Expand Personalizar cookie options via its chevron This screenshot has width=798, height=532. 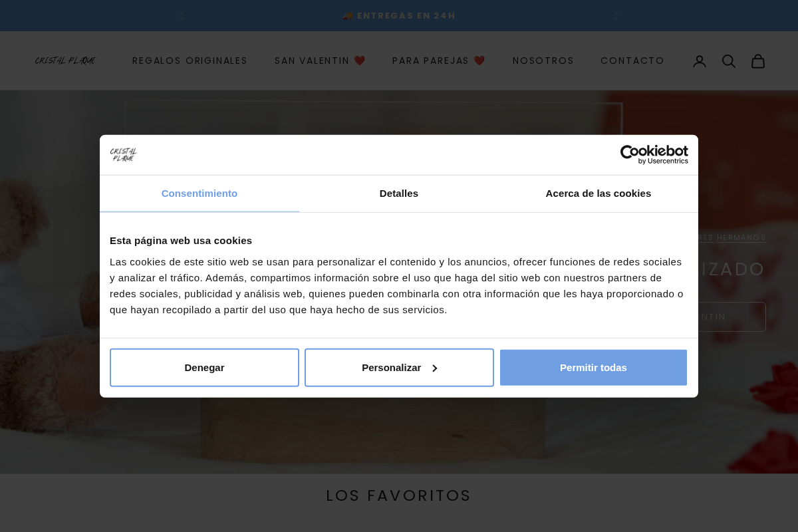pyautogui.click(x=434, y=368)
